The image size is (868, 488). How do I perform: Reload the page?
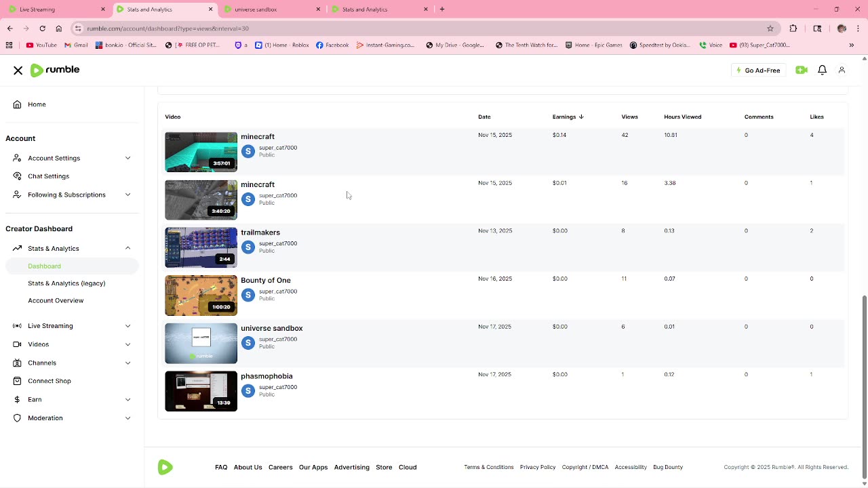(42, 28)
